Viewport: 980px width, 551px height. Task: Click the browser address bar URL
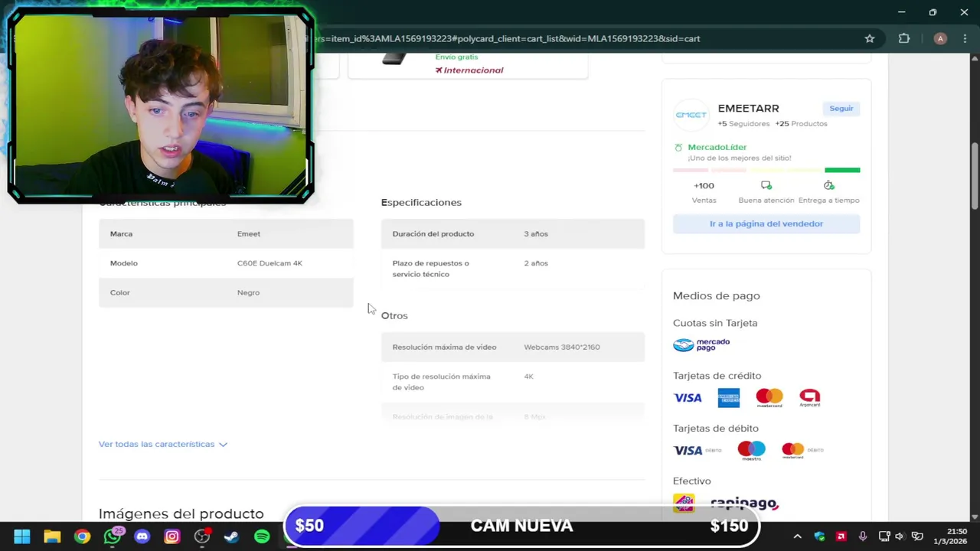tap(505, 38)
